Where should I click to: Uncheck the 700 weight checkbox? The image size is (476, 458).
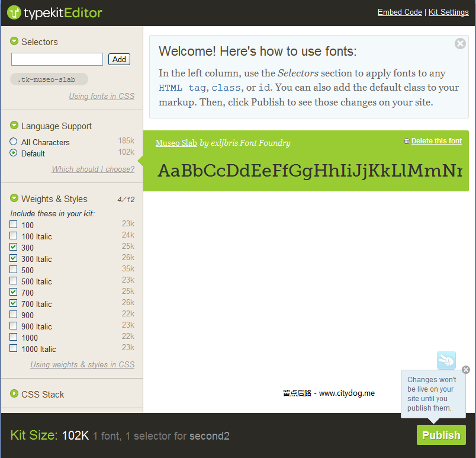[14, 292]
